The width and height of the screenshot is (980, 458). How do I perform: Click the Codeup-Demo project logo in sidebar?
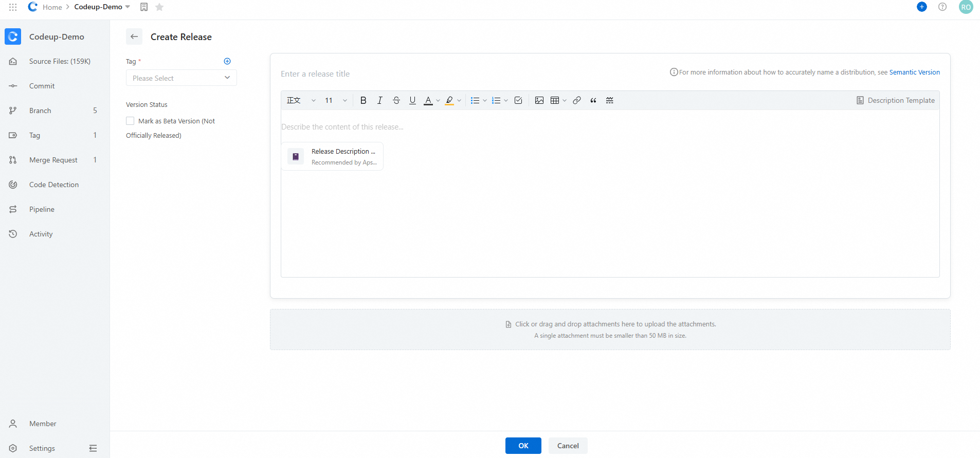click(x=13, y=36)
